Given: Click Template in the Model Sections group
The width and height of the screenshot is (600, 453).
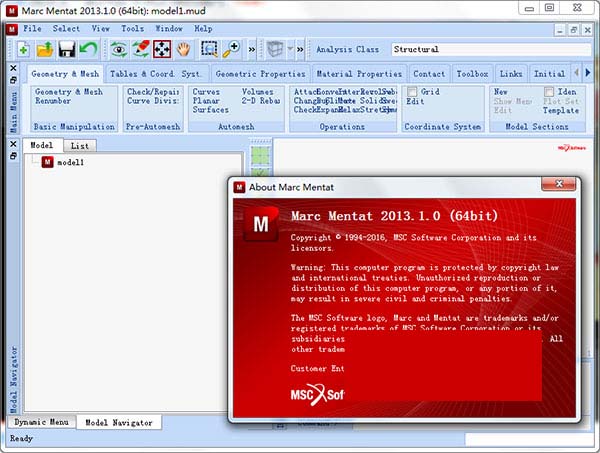Looking at the screenshot, I should pos(561,111).
